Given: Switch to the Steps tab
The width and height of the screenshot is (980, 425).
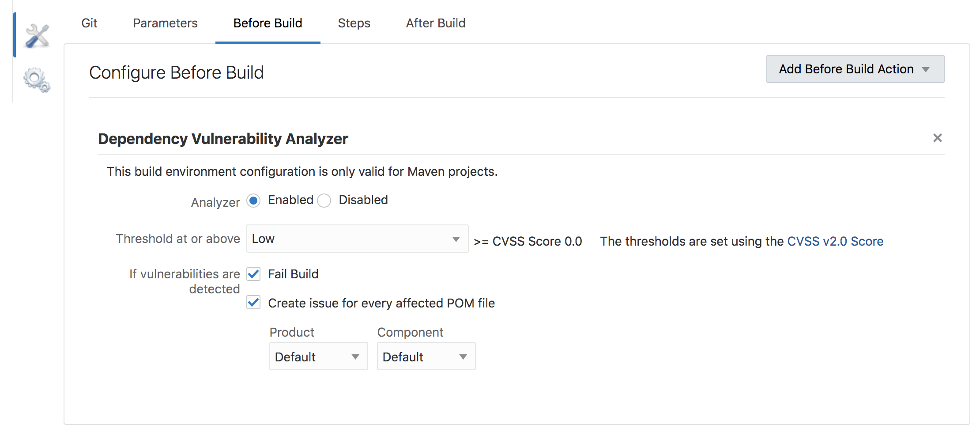Looking at the screenshot, I should [x=354, y=23].
